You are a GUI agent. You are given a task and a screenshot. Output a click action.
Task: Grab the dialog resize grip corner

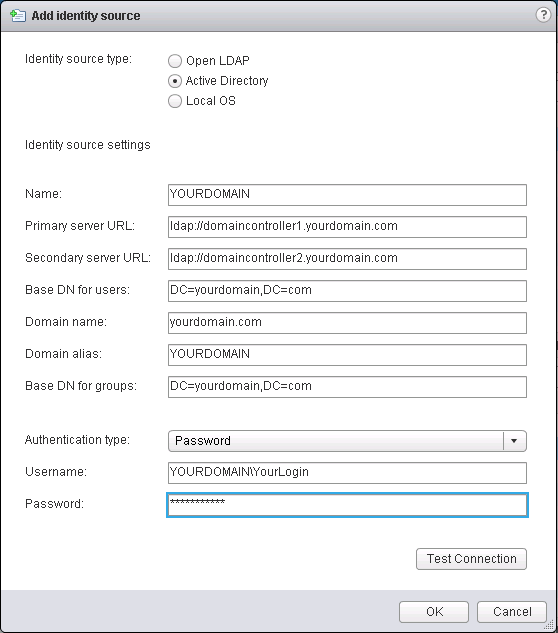click(x=548, y=625)
